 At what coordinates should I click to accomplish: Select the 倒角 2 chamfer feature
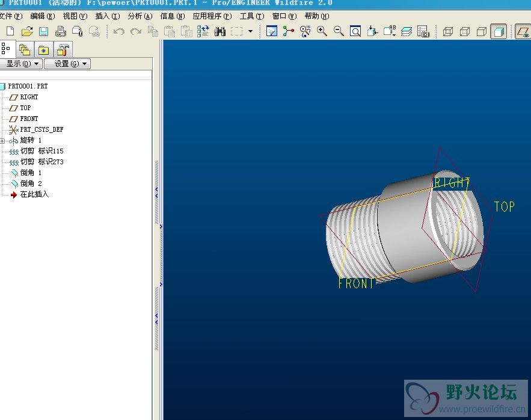click(x=31, y=184)
